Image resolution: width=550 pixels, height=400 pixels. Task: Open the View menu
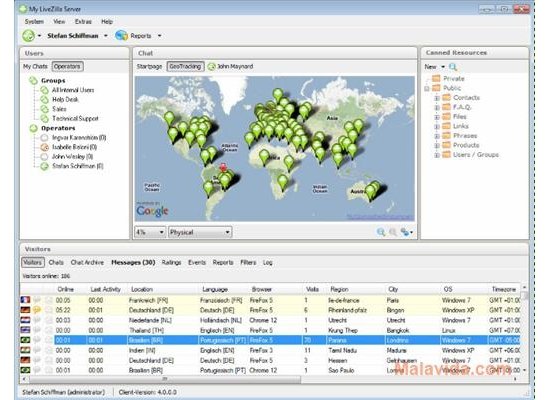point(59,22)
